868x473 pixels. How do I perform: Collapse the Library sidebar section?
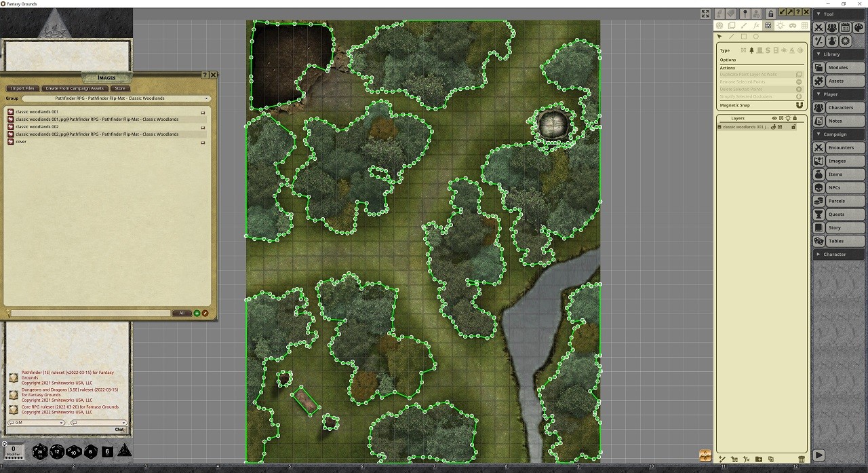[840, 54]
